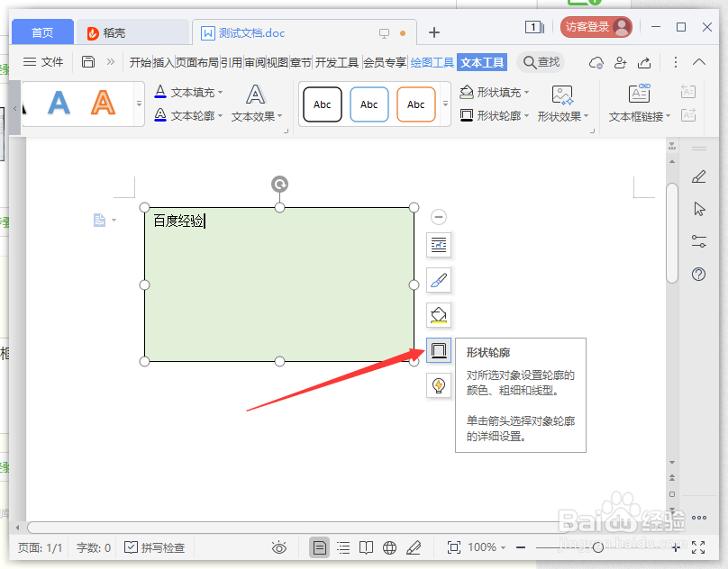Image resolution: width=728 pixels, height=569 pixels.
Task: Switch to reading view book icon
Action: coord(366,547)
